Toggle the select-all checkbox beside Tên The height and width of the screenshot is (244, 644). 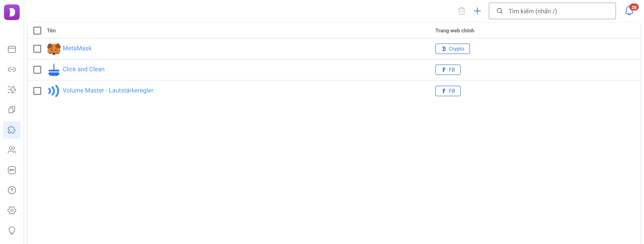pos(37,31)
